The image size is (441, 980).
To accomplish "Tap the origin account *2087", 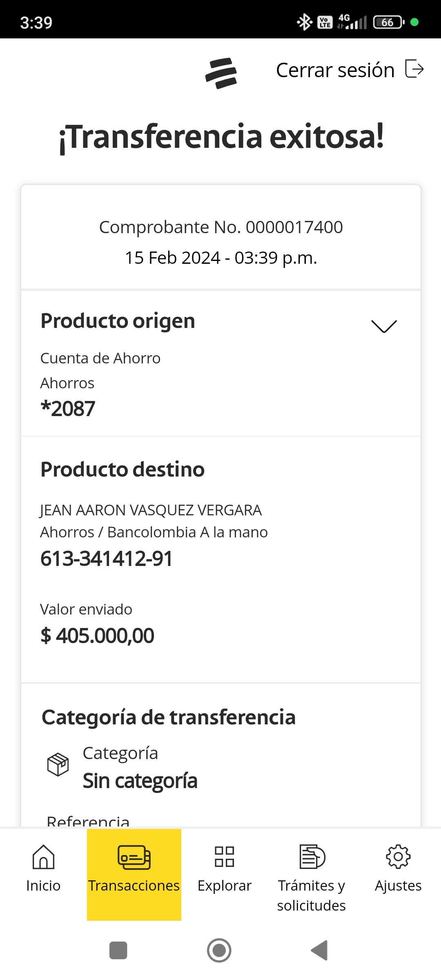I will point(68,408).
